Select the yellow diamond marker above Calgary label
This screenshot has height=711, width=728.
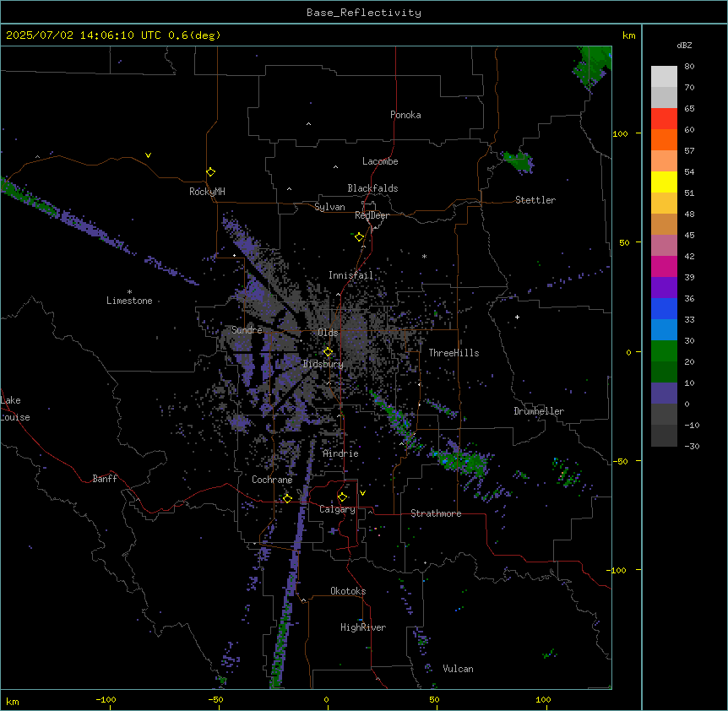click(x=343, y=497)
